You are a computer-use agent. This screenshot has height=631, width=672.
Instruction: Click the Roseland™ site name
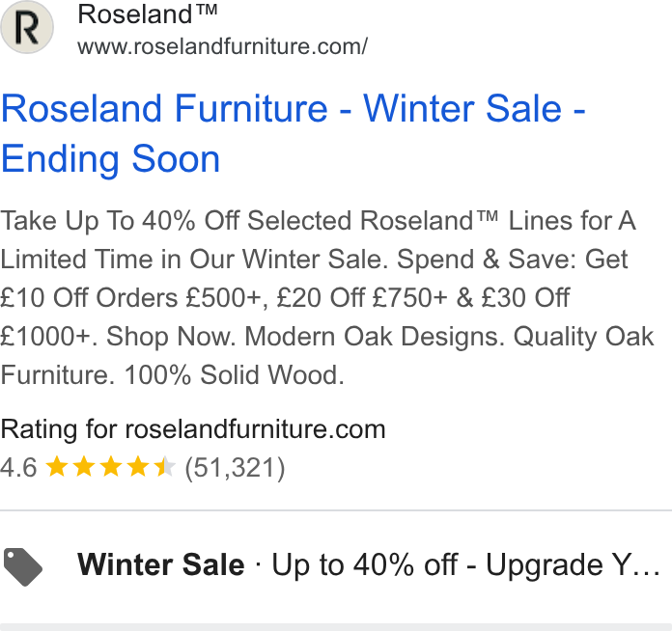[x=148, y=14]
